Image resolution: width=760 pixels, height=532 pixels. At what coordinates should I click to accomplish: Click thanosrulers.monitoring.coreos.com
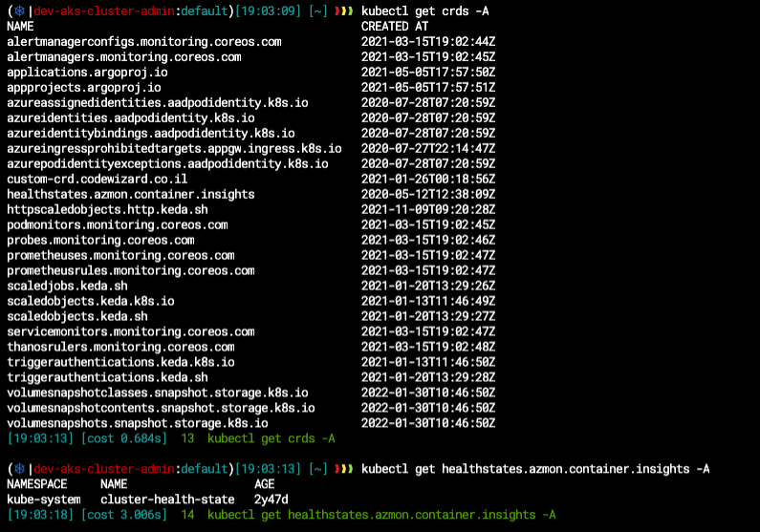[x=120, y=347]
